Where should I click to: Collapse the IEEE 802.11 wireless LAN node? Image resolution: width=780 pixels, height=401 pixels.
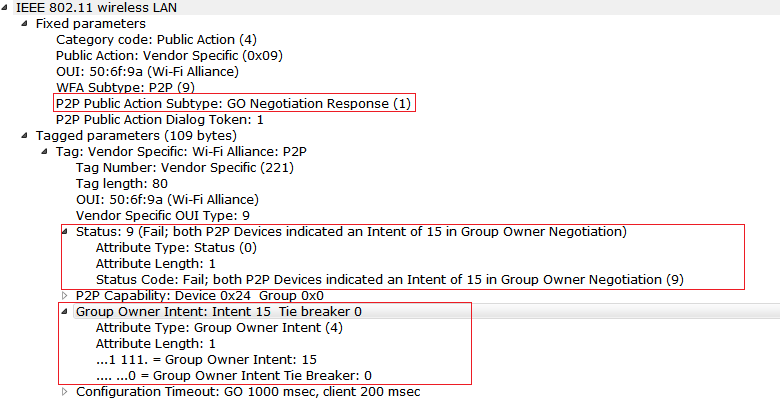click(x=6, y=7)
